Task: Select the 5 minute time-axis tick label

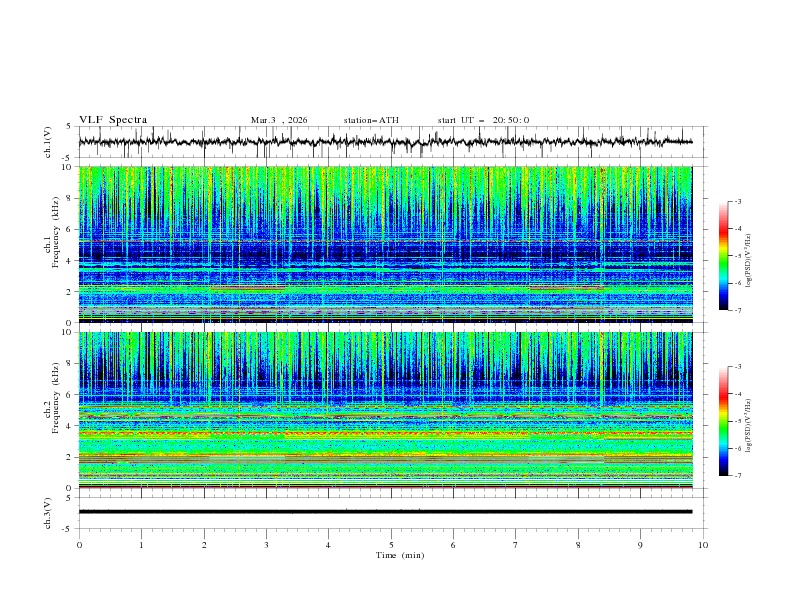Action: coord(391,544)
